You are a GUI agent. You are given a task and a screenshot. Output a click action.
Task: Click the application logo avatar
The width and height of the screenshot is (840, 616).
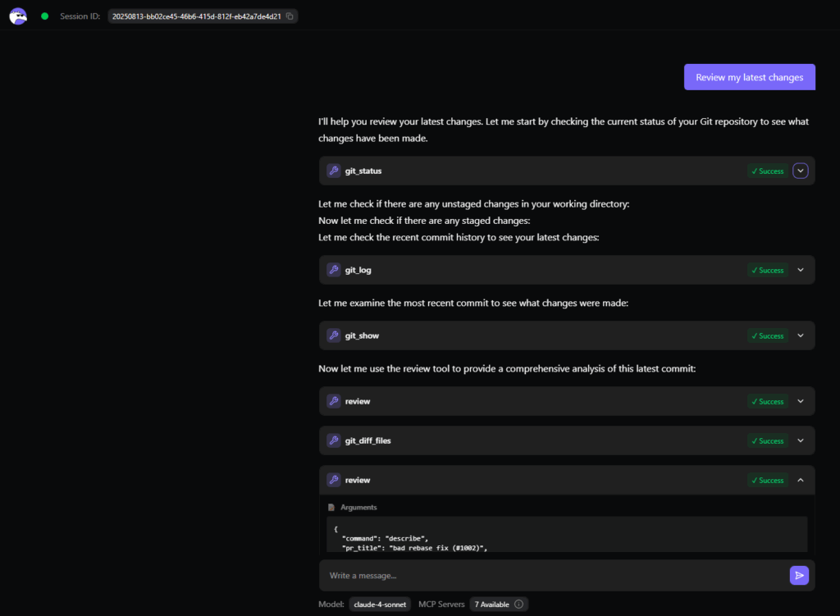pos(17,16)
